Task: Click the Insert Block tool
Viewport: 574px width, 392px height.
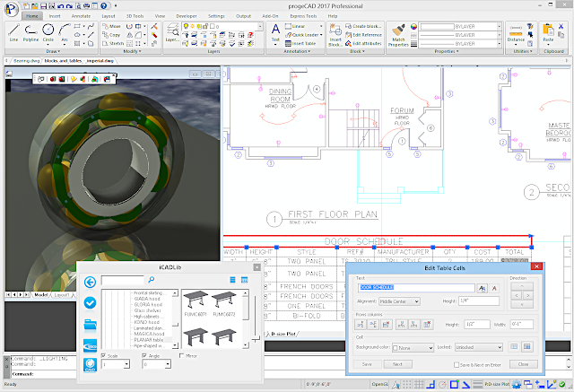Action: point(335,35)
